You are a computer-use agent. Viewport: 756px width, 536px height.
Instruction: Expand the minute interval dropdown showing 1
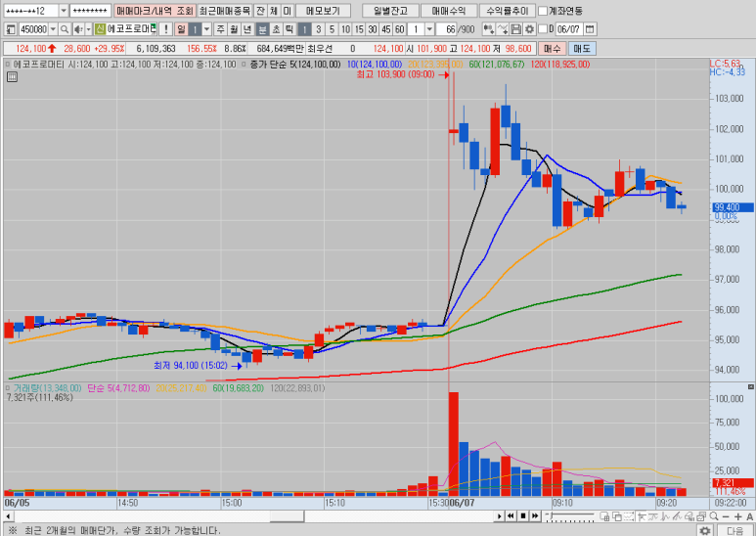[x=430, y=29]
